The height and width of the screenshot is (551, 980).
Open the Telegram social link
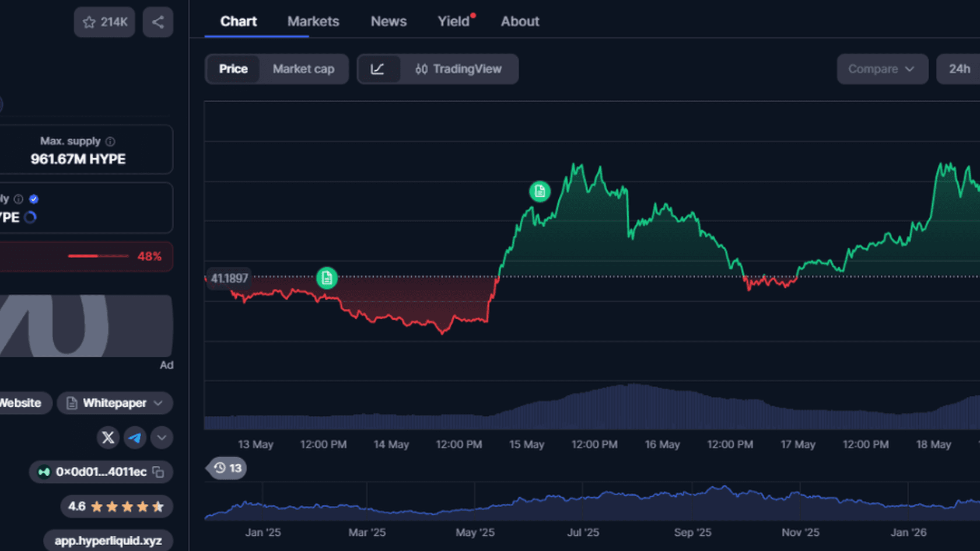click(x=135, y=437)
